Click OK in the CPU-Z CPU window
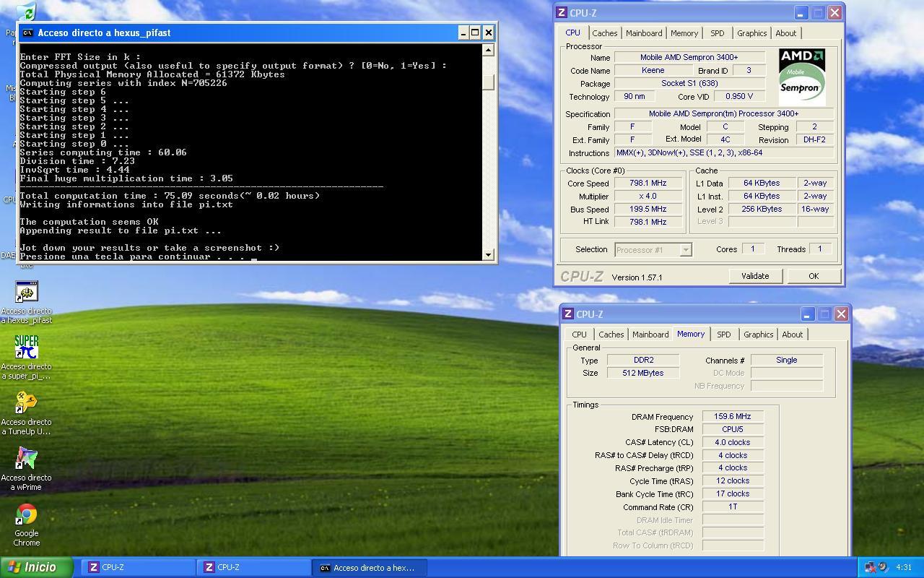Screen dimensions: 924x578 coord(814,276)
